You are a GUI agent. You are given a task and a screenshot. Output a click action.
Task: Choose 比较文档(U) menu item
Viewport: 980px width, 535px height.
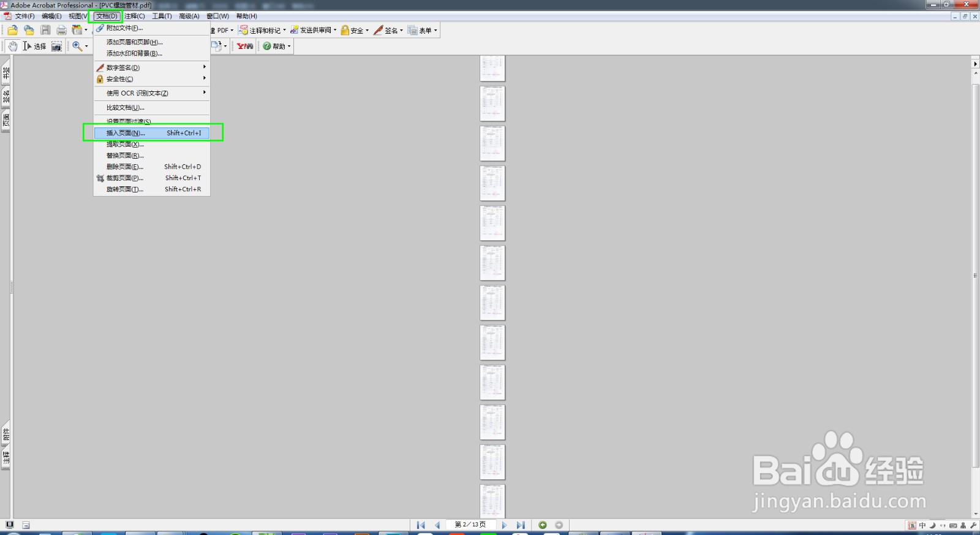pos(151,107)
